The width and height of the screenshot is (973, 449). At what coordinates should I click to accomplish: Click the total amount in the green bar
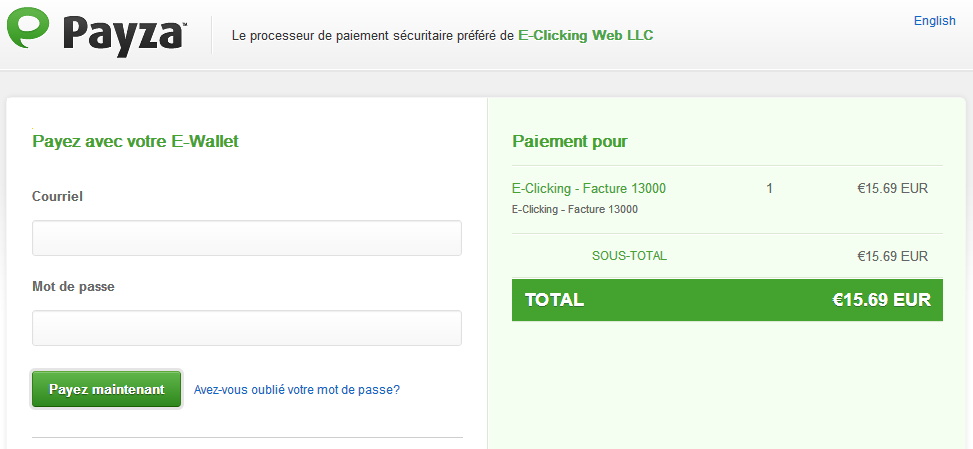coord(881,300)
